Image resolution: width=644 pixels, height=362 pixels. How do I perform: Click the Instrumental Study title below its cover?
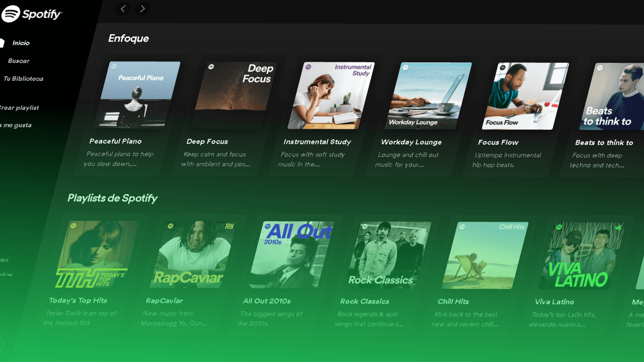coord(317,142)
